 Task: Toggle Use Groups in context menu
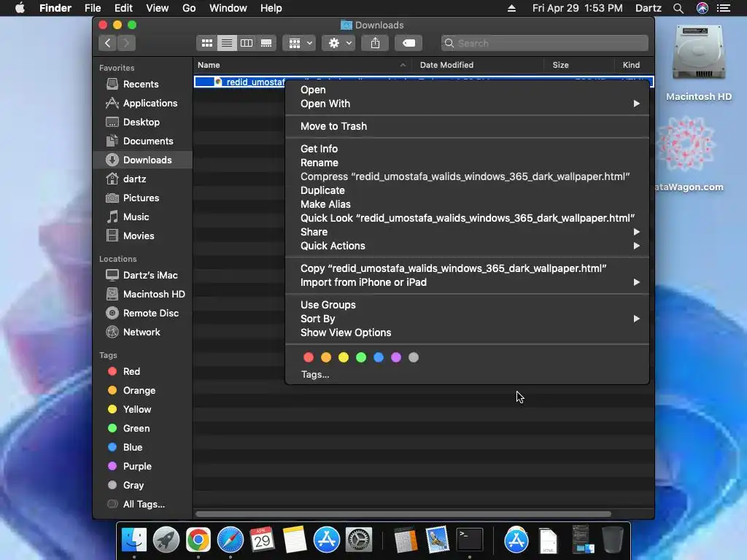pyautogui.click(x=467, y=305)
